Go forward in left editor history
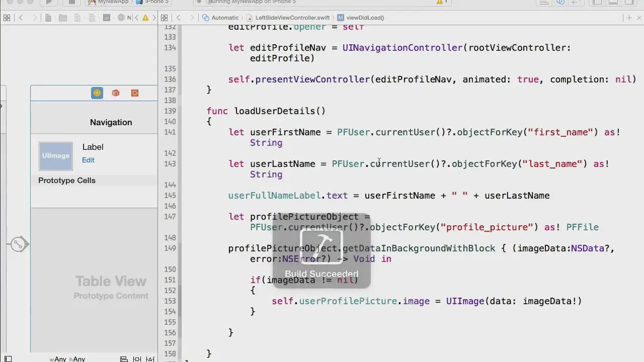 click(x=35, y=18)
